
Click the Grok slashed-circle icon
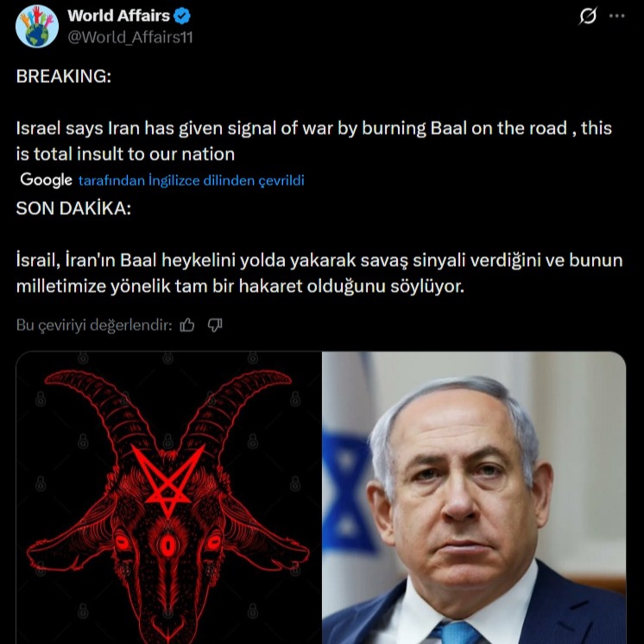(588, 16)
